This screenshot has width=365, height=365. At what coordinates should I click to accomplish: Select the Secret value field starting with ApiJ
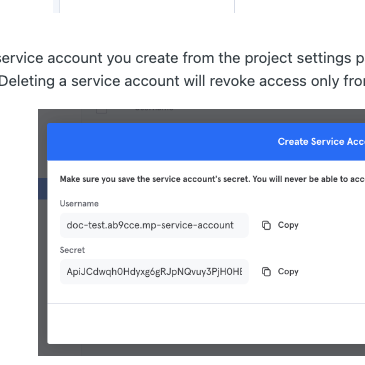tap(154, 272)
